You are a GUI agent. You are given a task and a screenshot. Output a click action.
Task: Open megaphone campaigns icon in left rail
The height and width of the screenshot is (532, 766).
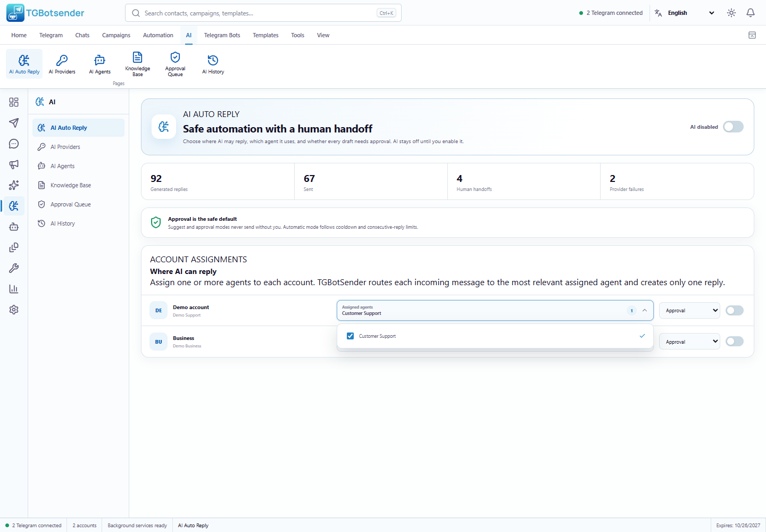14,164
